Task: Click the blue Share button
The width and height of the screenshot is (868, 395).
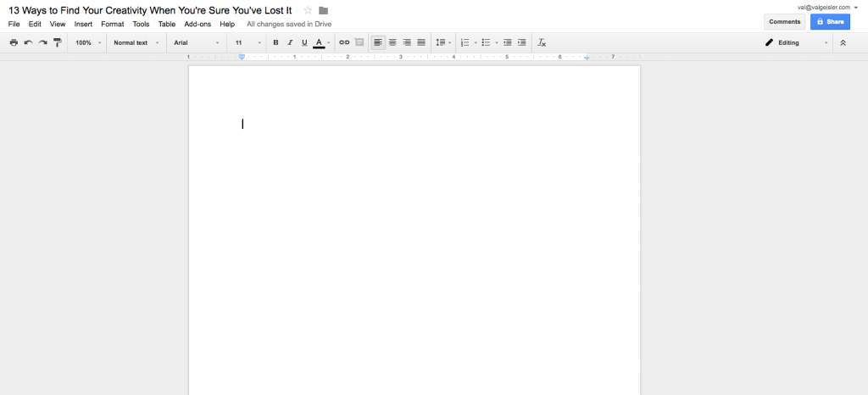Action: (x=830, y=21)
